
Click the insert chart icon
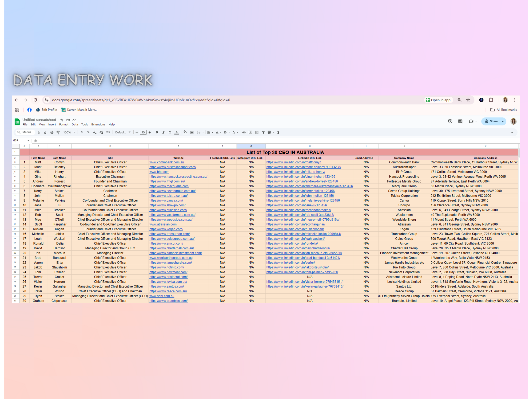[257, 132]
